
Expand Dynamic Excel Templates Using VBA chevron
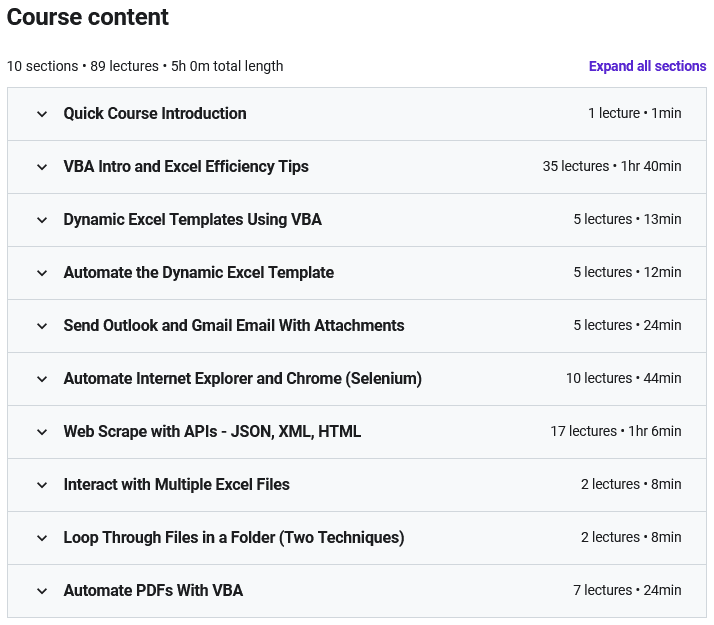pyautogui.click(x=42, y=220)
